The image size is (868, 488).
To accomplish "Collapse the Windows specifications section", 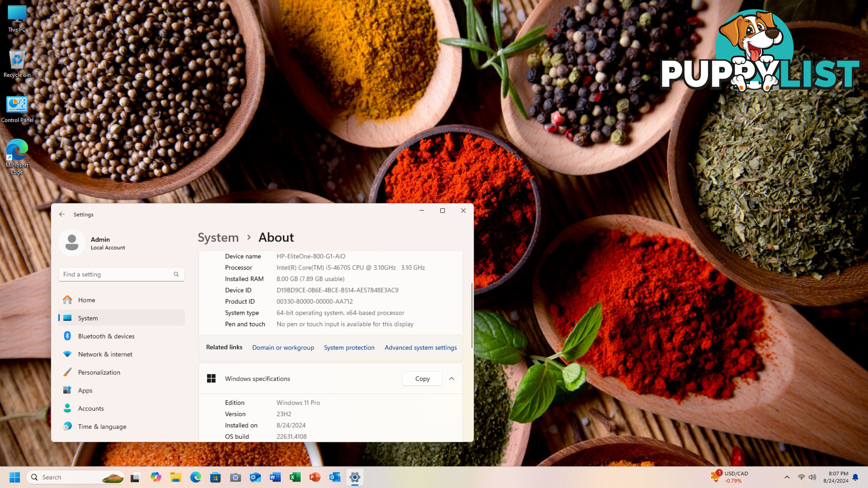I will [x=452, y=379].
